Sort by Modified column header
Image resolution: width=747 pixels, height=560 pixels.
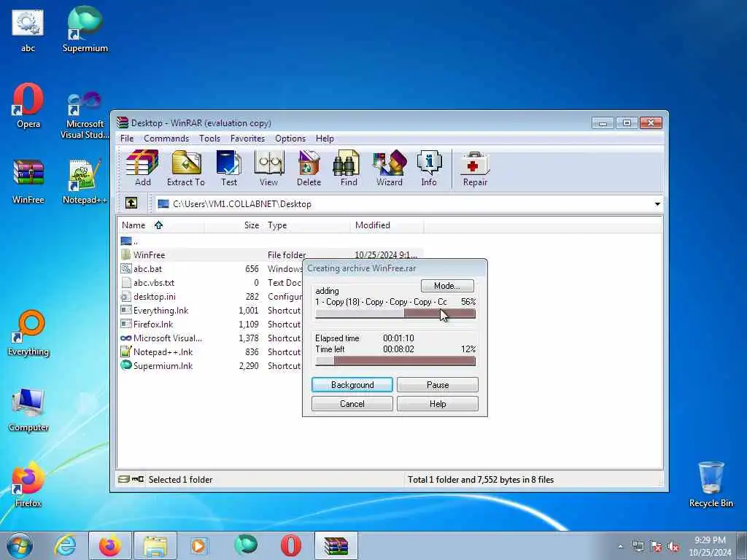[x=387, y=225]
